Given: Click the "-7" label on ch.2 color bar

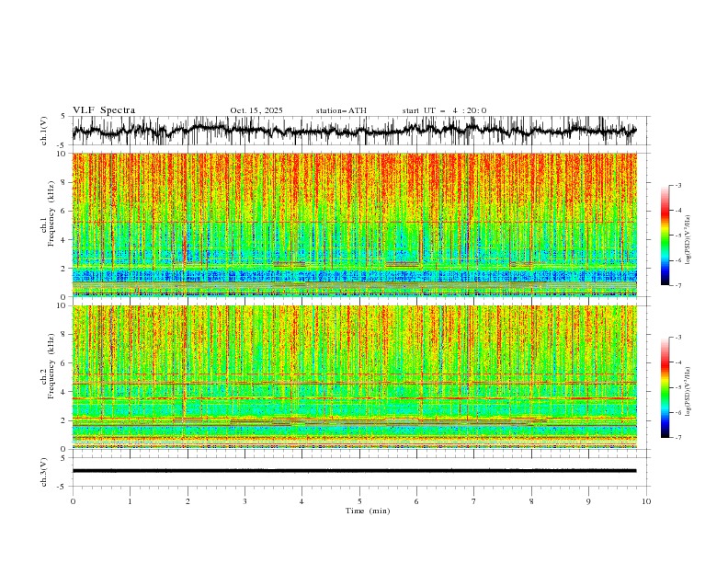Looking at the screenshot, I should pos(677,438).
